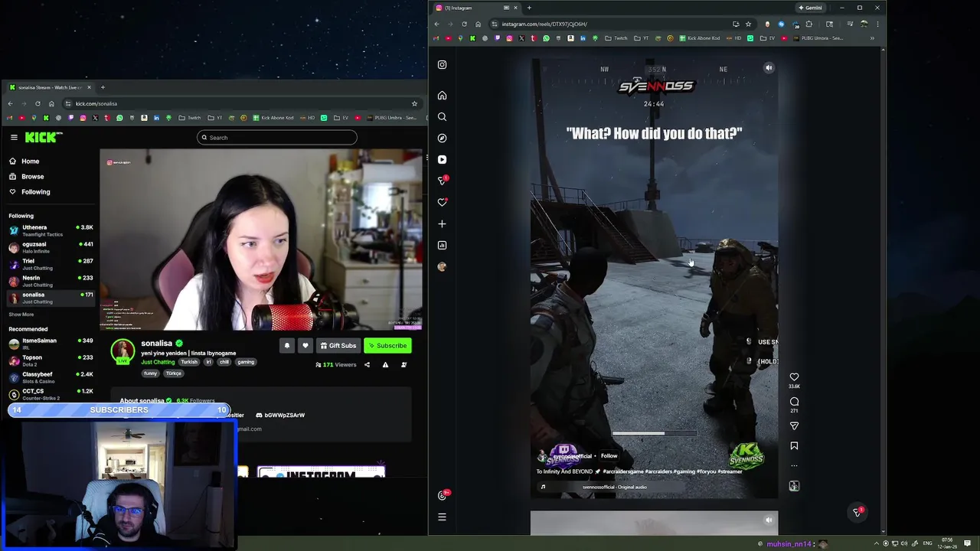Open Nesrin channel in Following list
This screenshot has height=551, width=980.
[51, 281]
